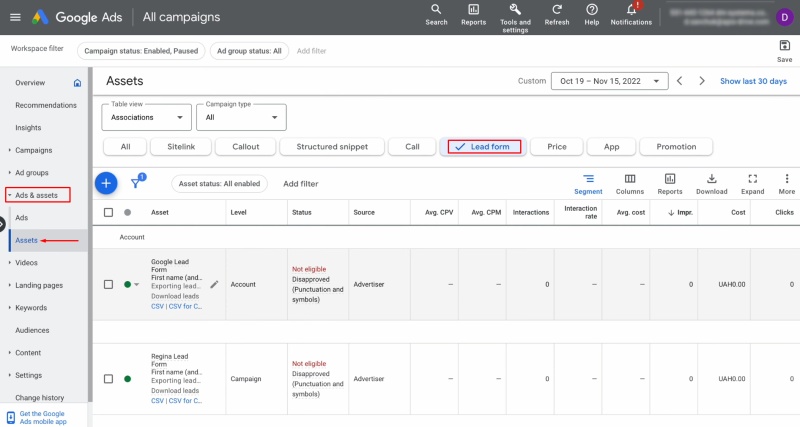Open the Help menu
800x427 pixels.
pyautogui.click(x=592, y=15)
